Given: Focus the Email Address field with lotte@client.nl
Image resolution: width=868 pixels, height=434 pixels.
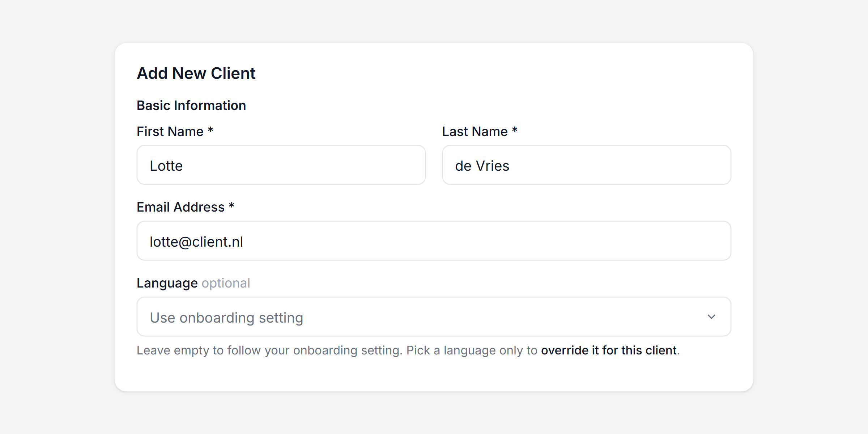Looking at the screenshot, I should point(434,241).
